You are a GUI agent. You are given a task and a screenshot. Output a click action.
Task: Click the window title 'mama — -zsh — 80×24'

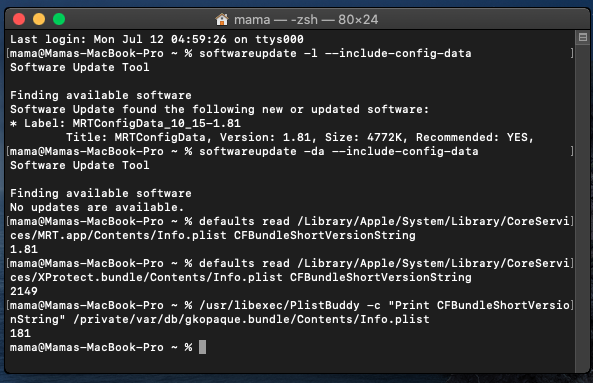(x=306, y=19)
